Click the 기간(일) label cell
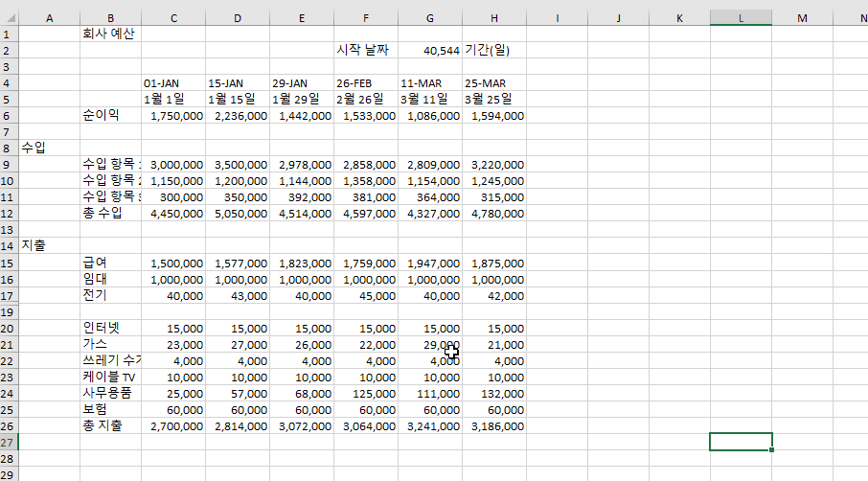The height and width of the screenshot is (481, 868). point(493,51)
